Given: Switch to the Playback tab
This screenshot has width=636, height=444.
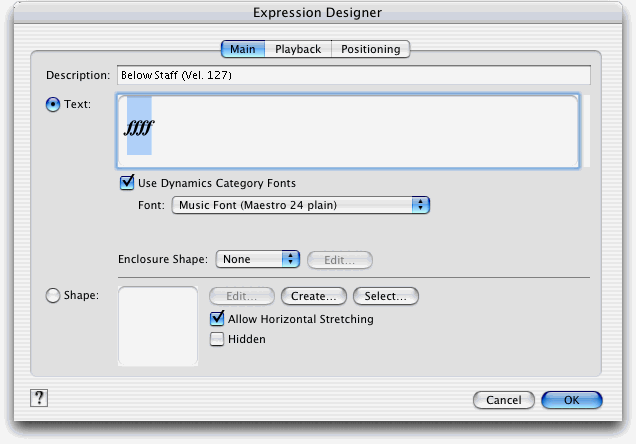Looking at the screenshot, I should 298,49.
